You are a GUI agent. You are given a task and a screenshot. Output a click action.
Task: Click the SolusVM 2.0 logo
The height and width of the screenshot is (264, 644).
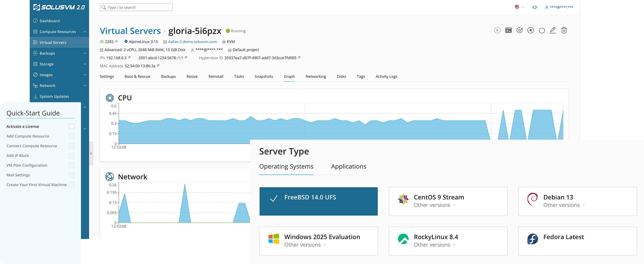click(59, 7)
